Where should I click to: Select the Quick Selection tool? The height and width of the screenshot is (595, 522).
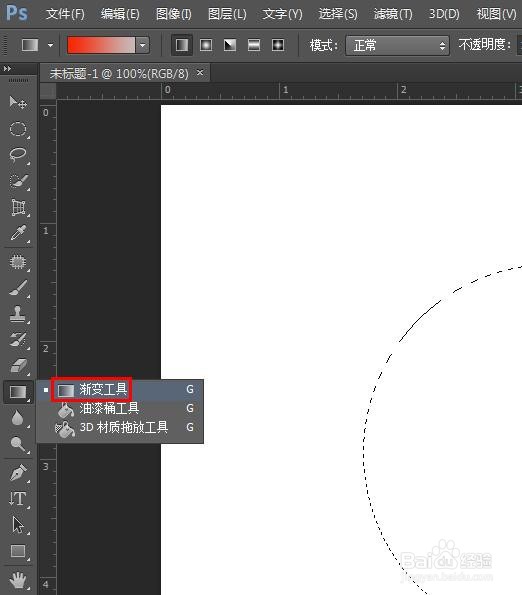(x=18, y=181)
